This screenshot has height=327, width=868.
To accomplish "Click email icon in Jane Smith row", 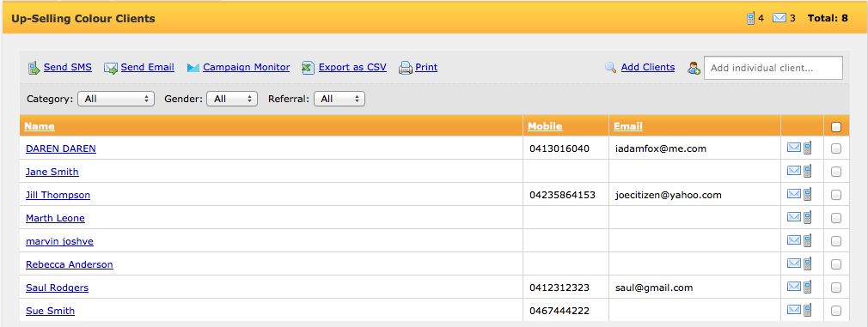I will pyautogui.click(x=794, y=171).
